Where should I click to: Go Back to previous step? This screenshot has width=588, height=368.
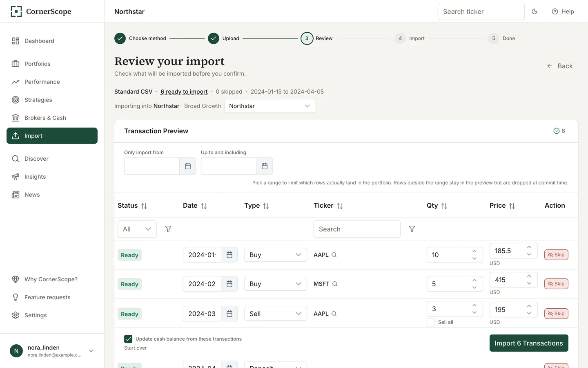560,66
